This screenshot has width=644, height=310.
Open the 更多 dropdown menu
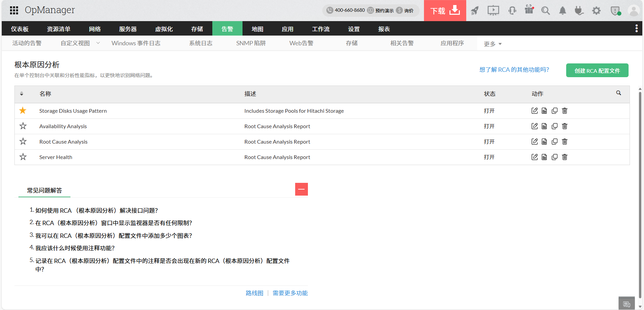tap(492, 44)
